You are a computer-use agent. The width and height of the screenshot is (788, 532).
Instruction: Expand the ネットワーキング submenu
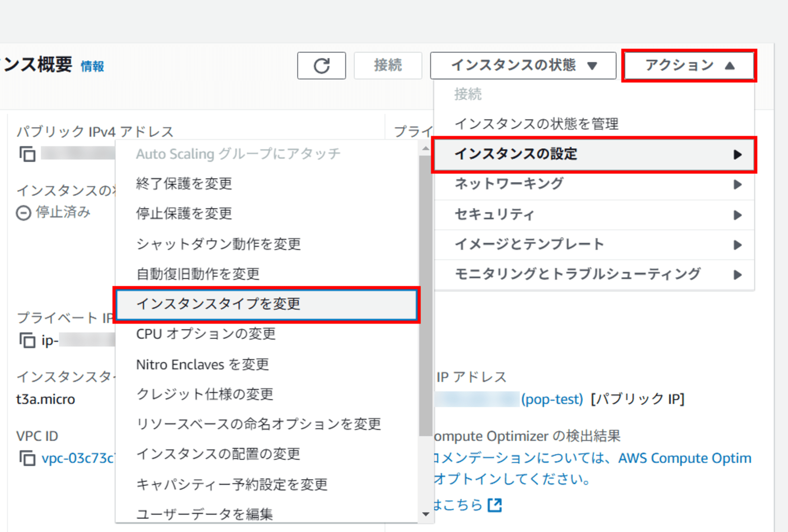pyautogui.click(x=595, y=184)
